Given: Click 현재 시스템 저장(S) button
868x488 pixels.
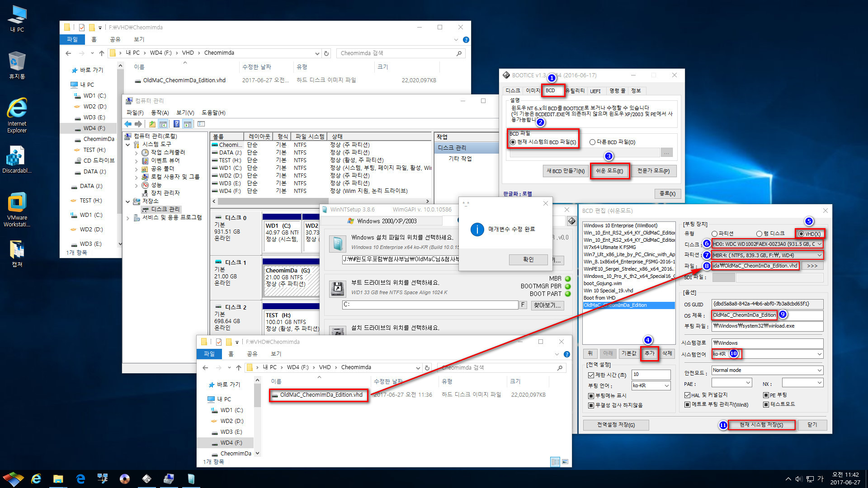Looking at the screenshot, I should 761,425.
